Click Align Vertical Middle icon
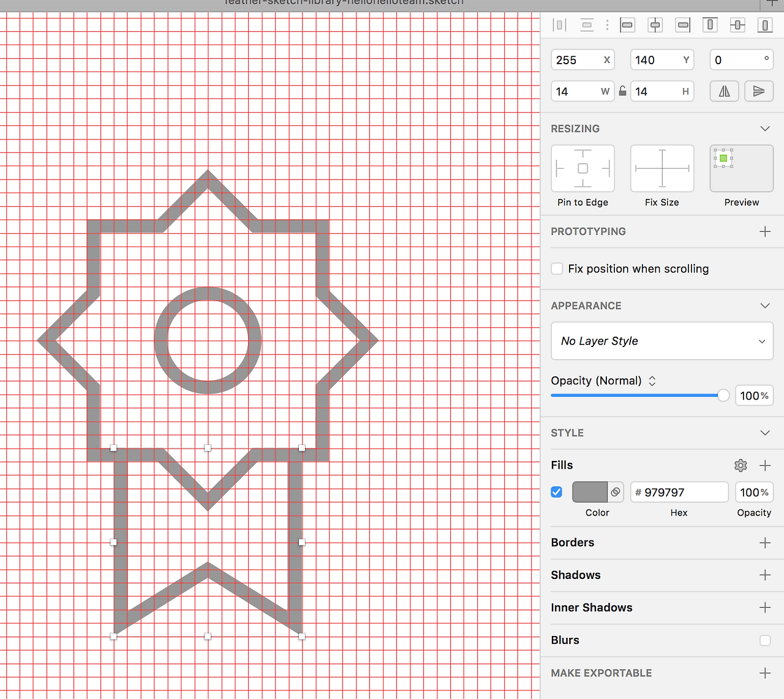 (x=737, y=25)
